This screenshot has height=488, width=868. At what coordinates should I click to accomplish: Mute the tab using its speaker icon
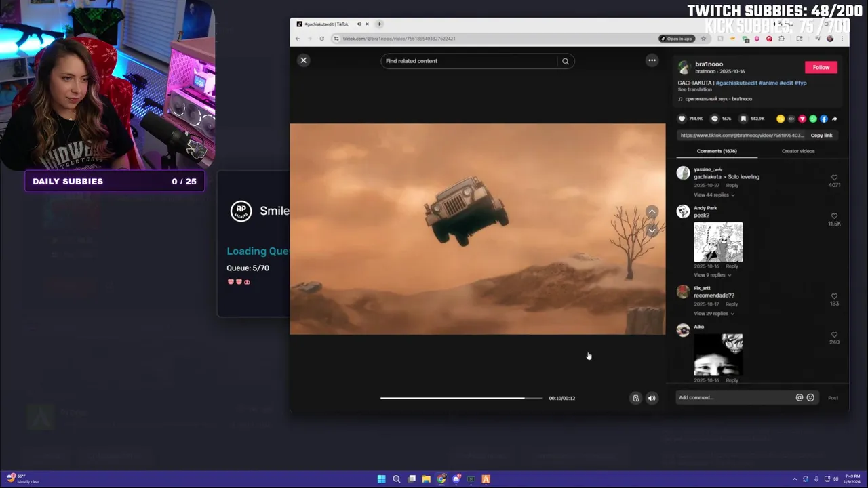(359, 24)
